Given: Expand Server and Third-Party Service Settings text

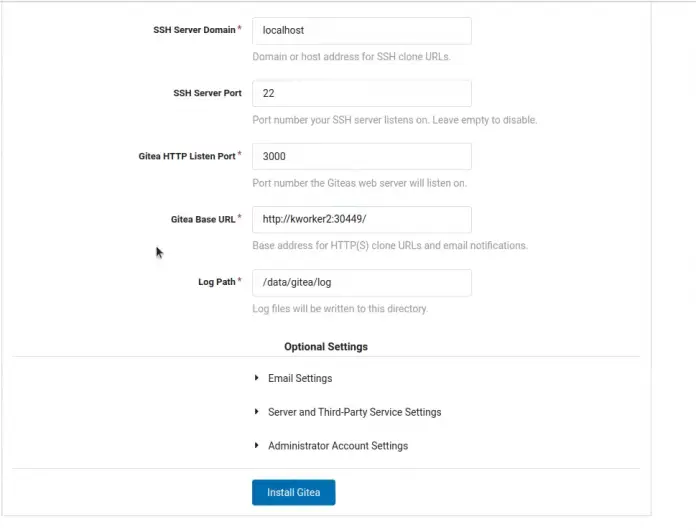Looking at the screenshot, I should pos(354,412).
